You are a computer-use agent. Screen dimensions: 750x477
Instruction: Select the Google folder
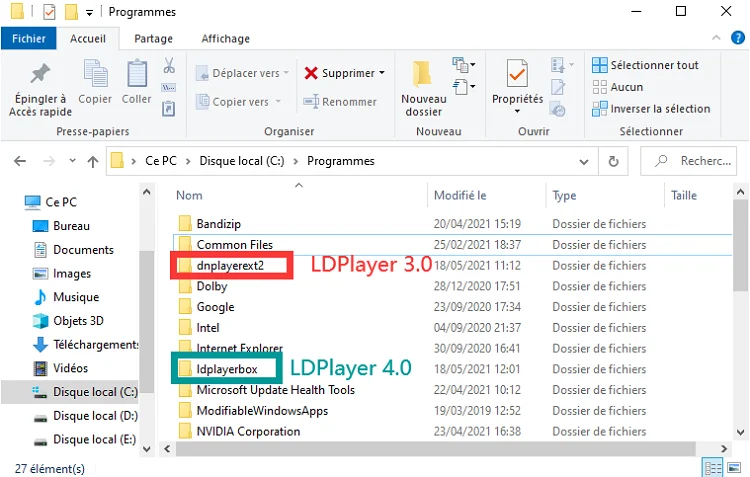tap(215, 307)
